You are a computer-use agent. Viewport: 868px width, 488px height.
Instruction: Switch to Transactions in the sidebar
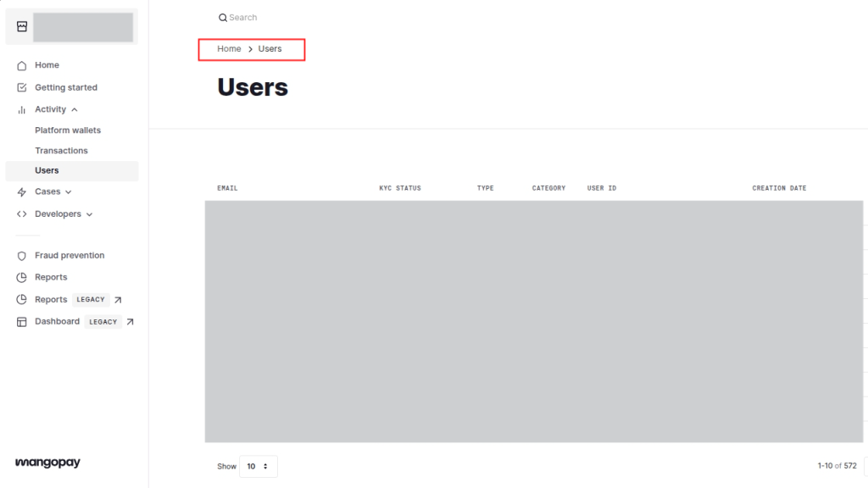point(61,150)
